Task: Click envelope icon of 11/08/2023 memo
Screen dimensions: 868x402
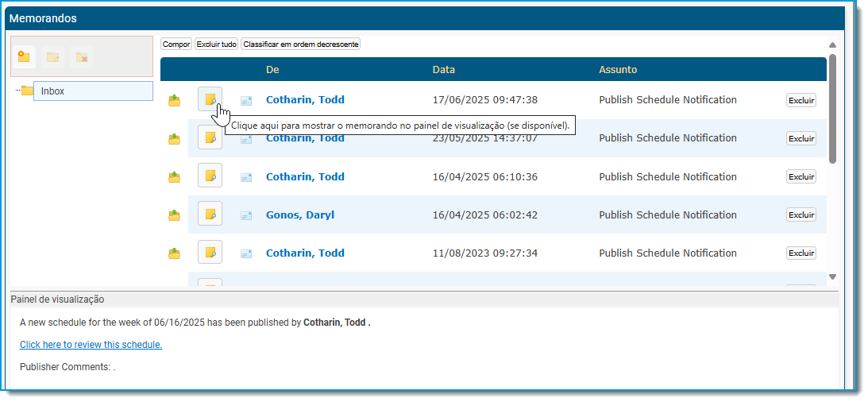Action: coord(246,254)
